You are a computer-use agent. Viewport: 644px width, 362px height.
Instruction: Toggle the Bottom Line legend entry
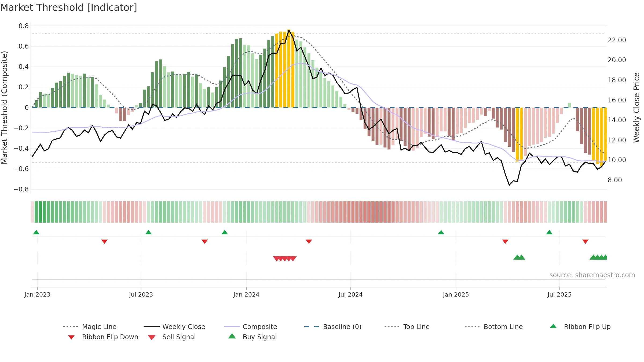(x=494, y=327)
